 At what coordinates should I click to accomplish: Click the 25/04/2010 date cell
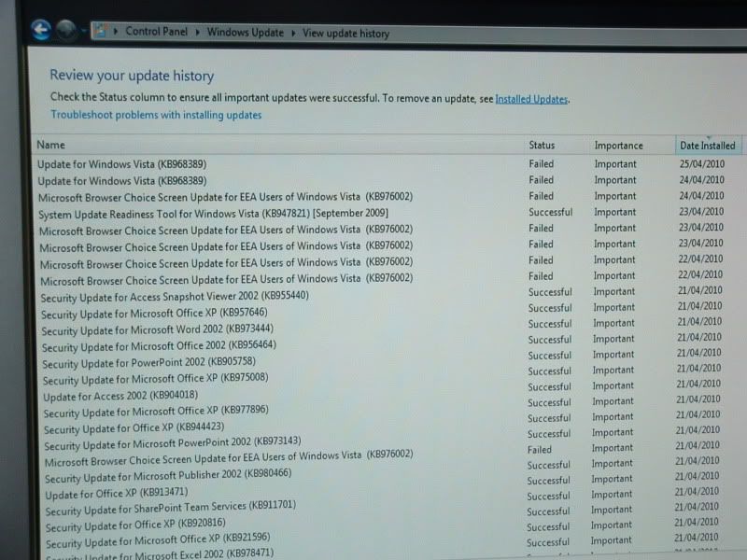point(702,164)
